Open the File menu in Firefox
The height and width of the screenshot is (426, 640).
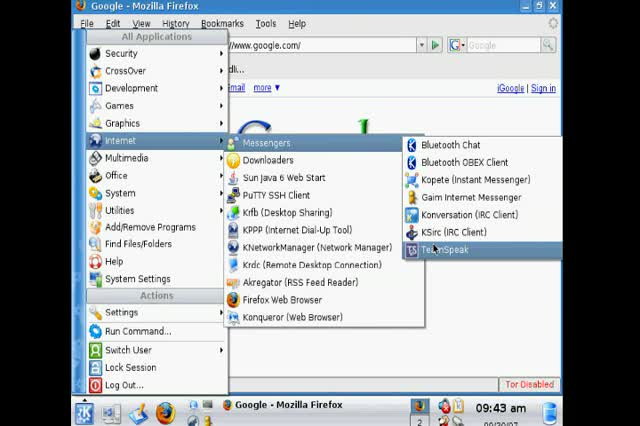point(87,24)
